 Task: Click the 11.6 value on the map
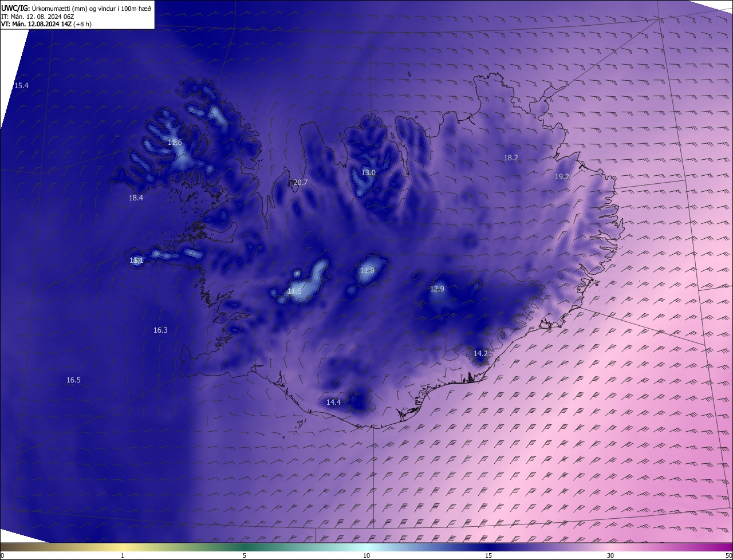[x=175, y=143]
